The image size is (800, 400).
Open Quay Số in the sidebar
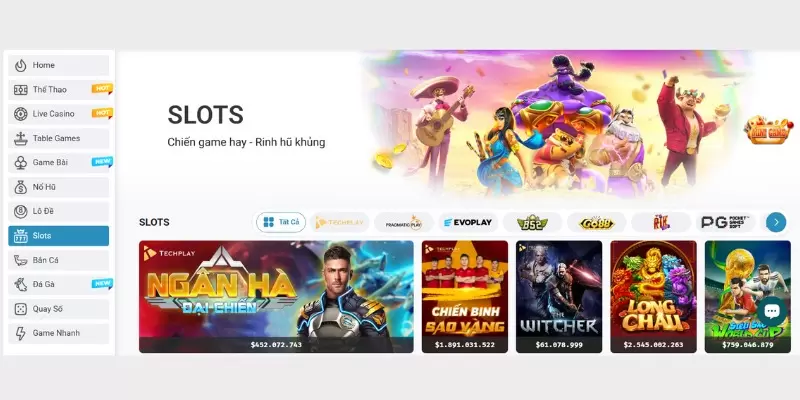(59, 309)
